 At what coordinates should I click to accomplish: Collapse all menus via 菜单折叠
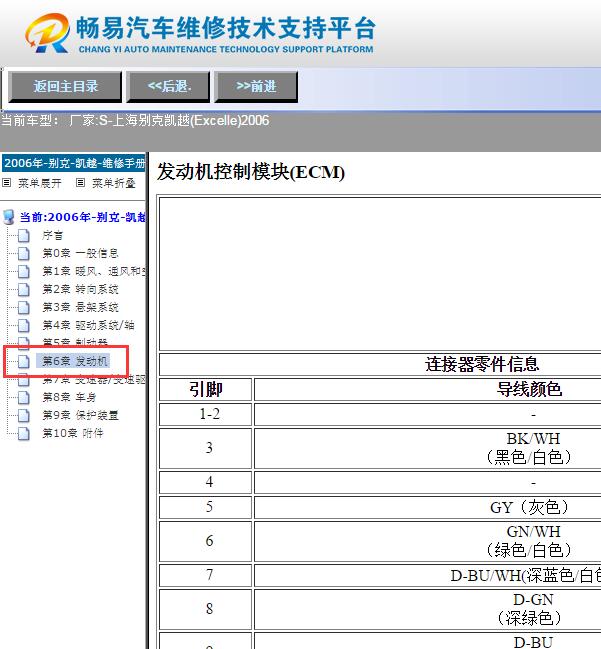[114, 183]
